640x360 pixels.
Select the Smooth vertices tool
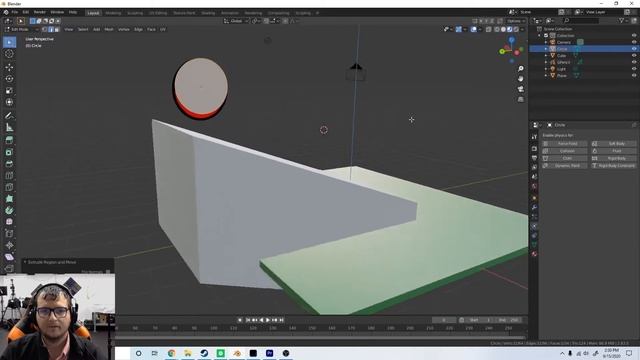(9, 222)
